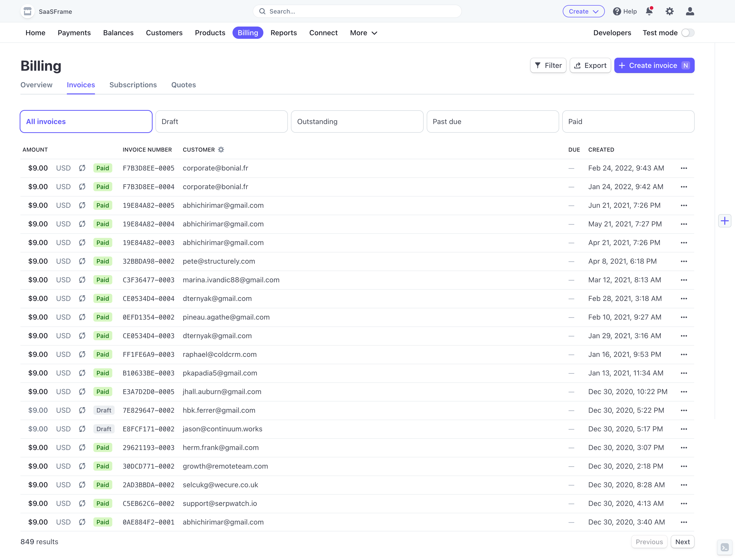Viewport: 735px width, 560px height.
Task: Toggle Test mode switch
Action: (x=688, y=33)
